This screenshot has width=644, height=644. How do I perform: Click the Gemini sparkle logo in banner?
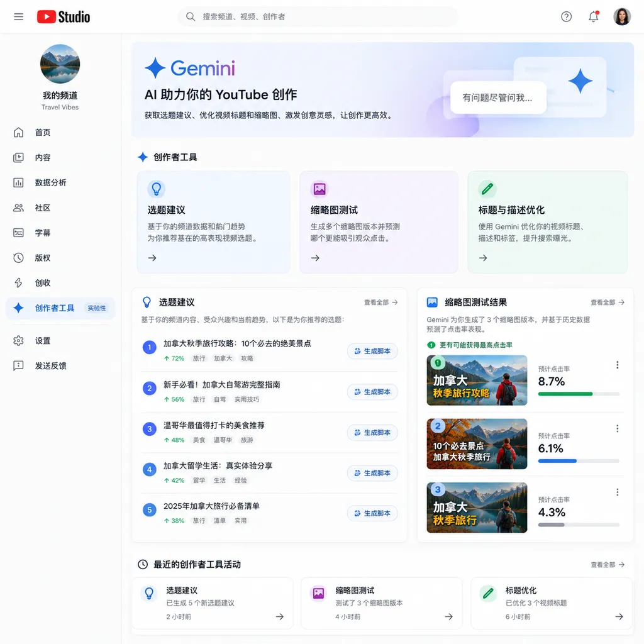(x=155, y=68)
